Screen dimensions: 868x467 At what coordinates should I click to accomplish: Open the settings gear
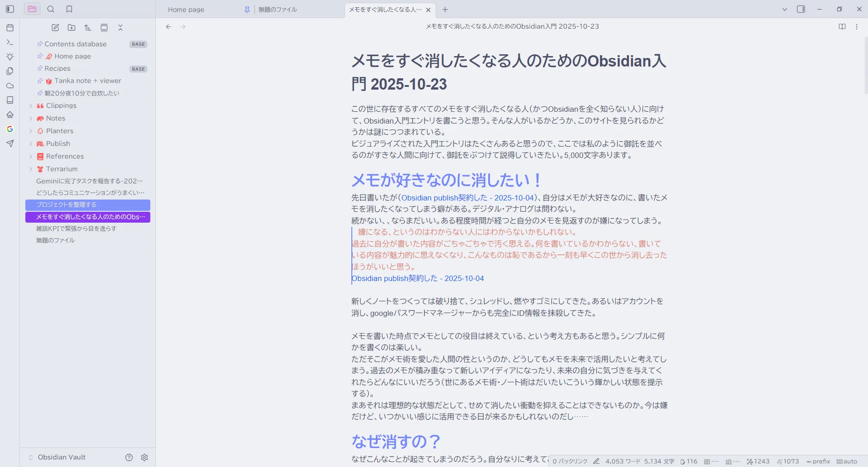point(144,457)
